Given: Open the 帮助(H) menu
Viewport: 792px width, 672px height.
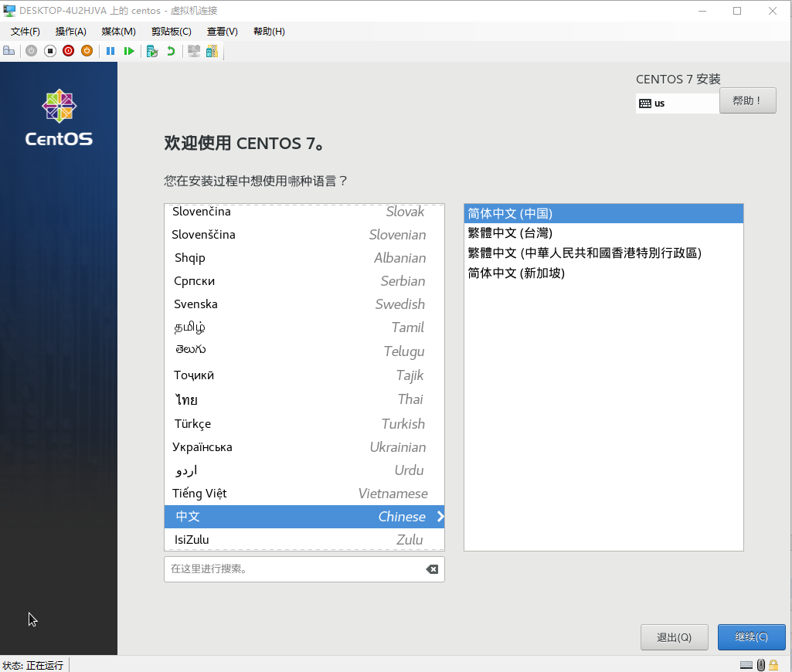Looking at the screenshot, I should click(269, 32).
